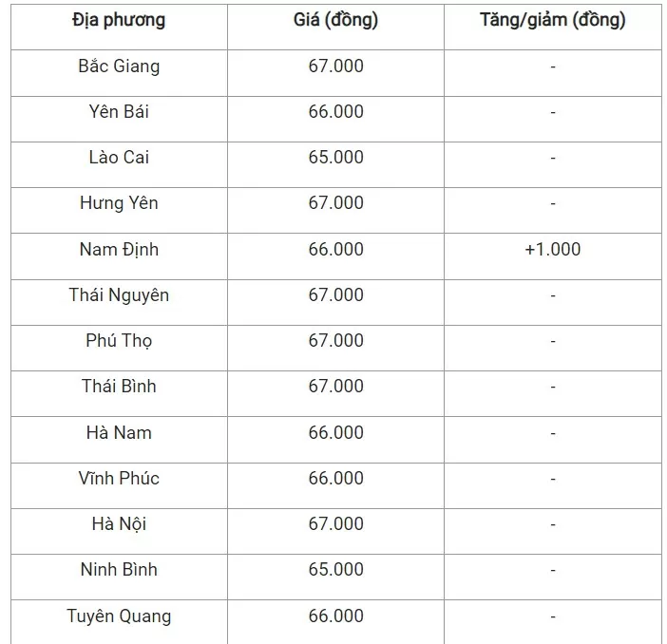Select the Yên Bái location cell
Screen dimensions: 667x644
pos(119,112)
